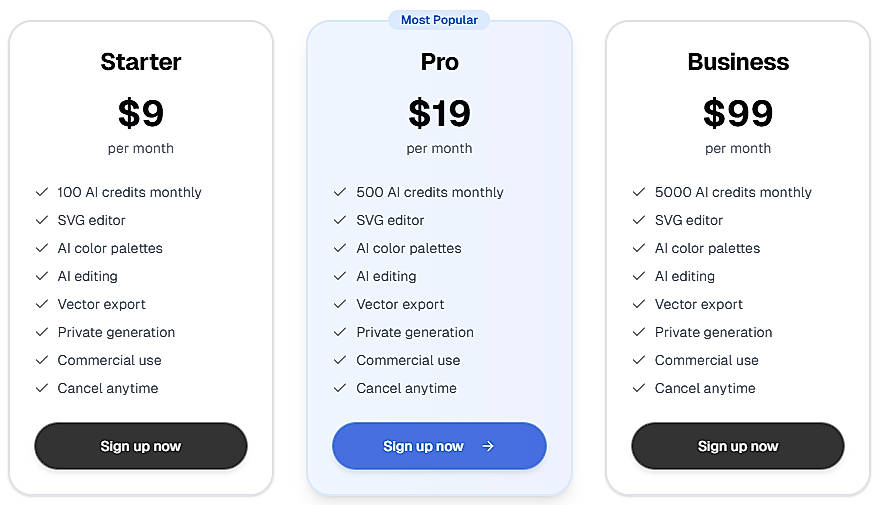
Task: Select the Starter plan heading
Action: (x=141, y=62)
